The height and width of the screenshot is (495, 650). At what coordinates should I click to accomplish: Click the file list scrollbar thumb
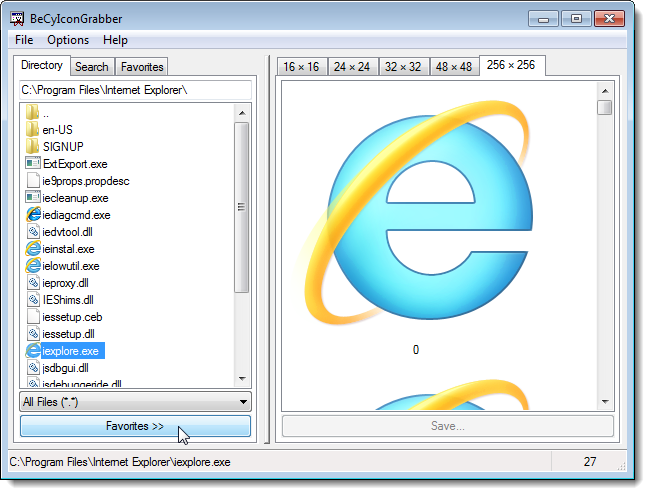pyautogui.click(x=241, y=207)
